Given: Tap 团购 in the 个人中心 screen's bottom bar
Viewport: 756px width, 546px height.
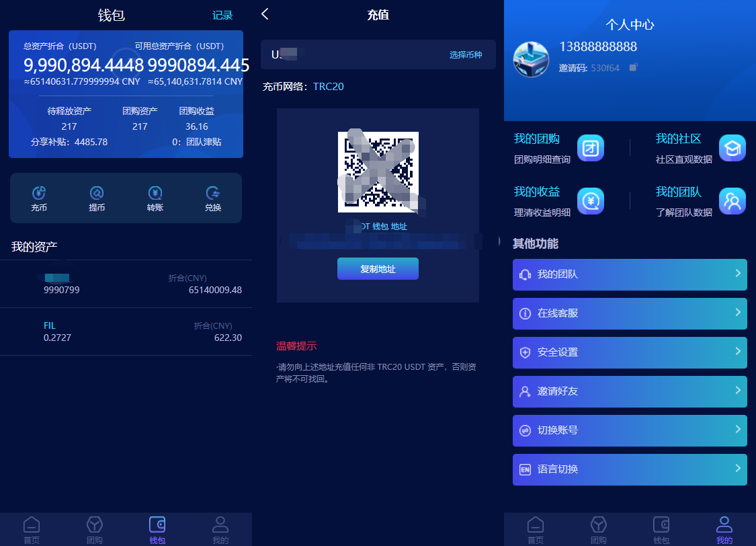Looking at the screenshot, I should coord(598,530).
